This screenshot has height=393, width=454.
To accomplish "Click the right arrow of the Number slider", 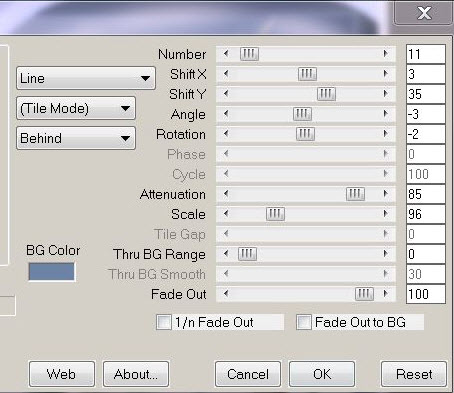I will [386, 54].
